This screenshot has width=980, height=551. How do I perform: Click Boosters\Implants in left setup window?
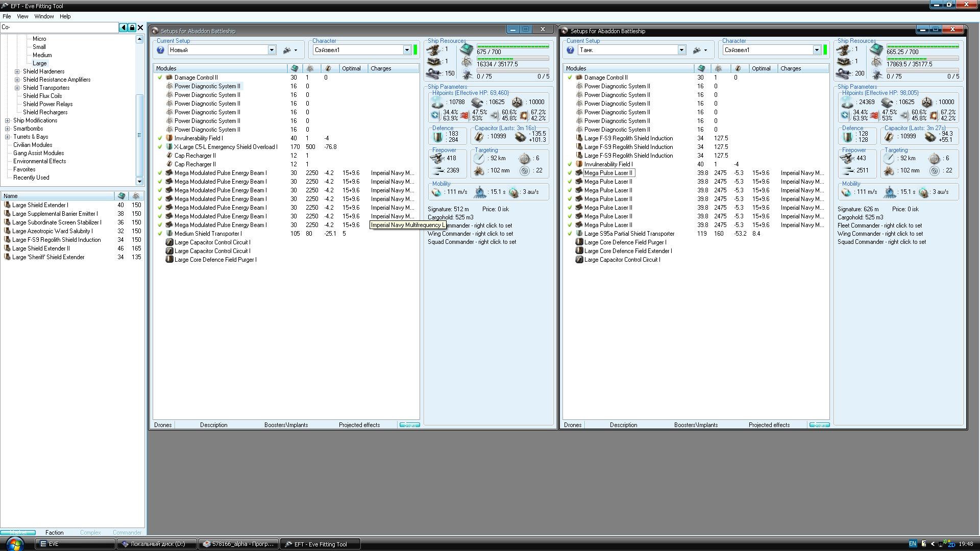286,425
